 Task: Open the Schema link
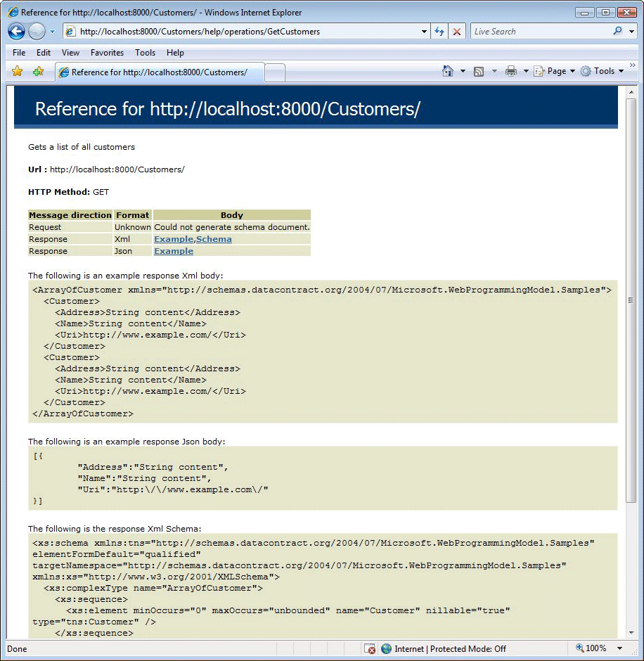214,239
